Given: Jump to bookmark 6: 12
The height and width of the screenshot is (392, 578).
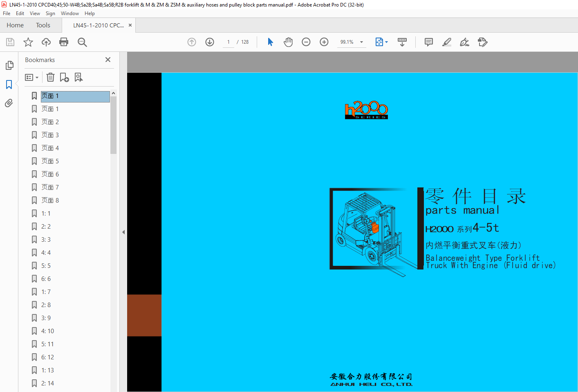Looking at the screenshot, I should (x=47, y=357).
